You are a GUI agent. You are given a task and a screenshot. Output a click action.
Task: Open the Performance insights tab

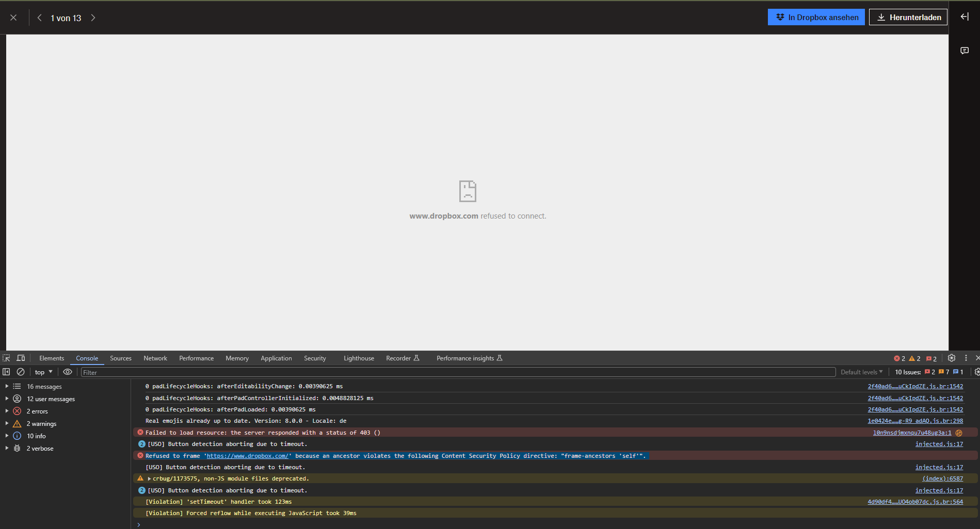469,358
